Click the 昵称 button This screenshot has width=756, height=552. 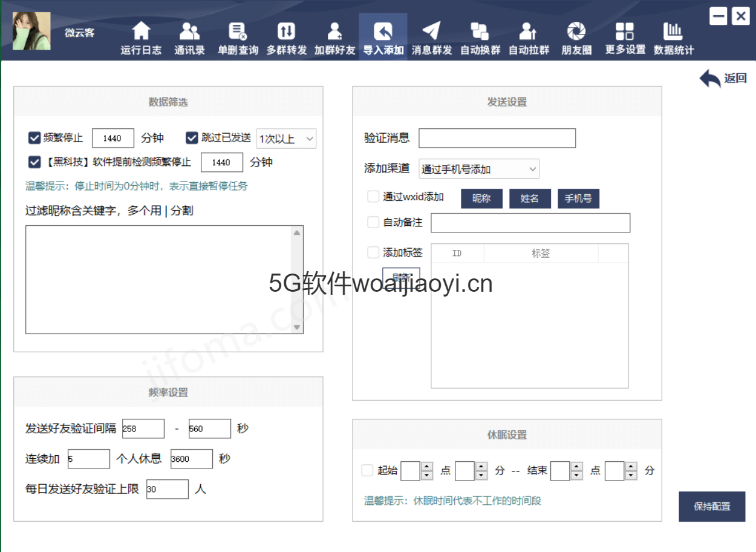481,199
